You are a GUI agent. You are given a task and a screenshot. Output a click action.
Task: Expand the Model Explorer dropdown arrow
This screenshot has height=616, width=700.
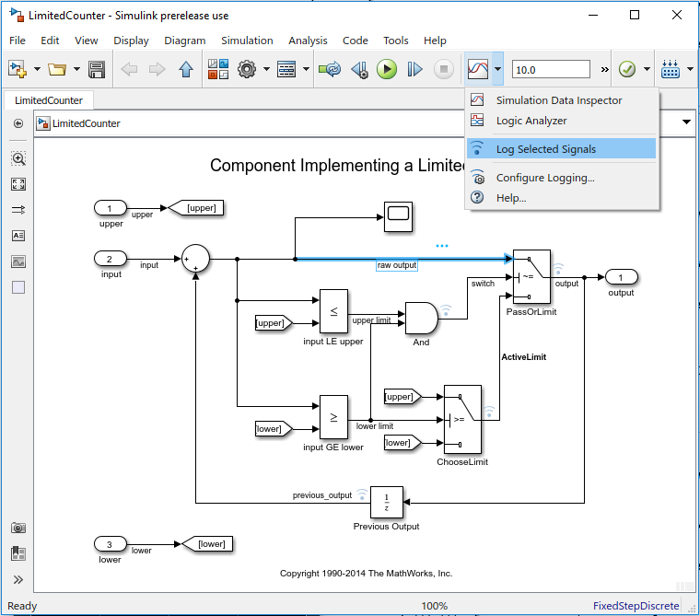pos(306,69)
